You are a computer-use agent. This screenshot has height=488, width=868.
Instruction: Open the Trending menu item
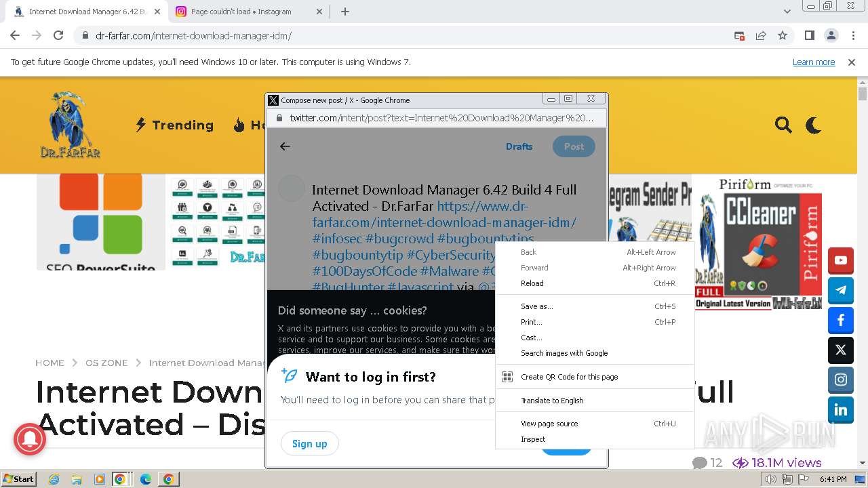pos(174,125)
